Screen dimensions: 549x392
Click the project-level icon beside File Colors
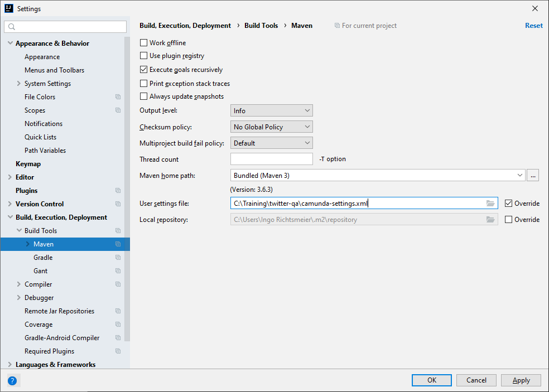(118, 97)
